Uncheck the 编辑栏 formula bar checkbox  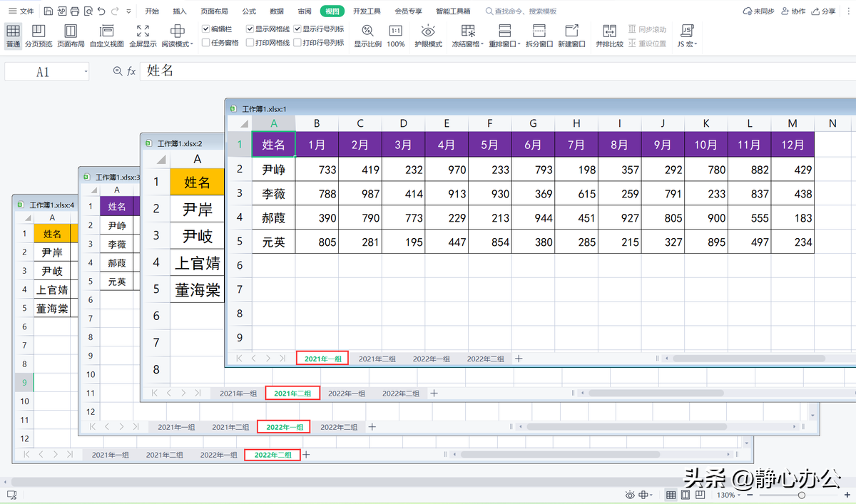click(205, 29)
